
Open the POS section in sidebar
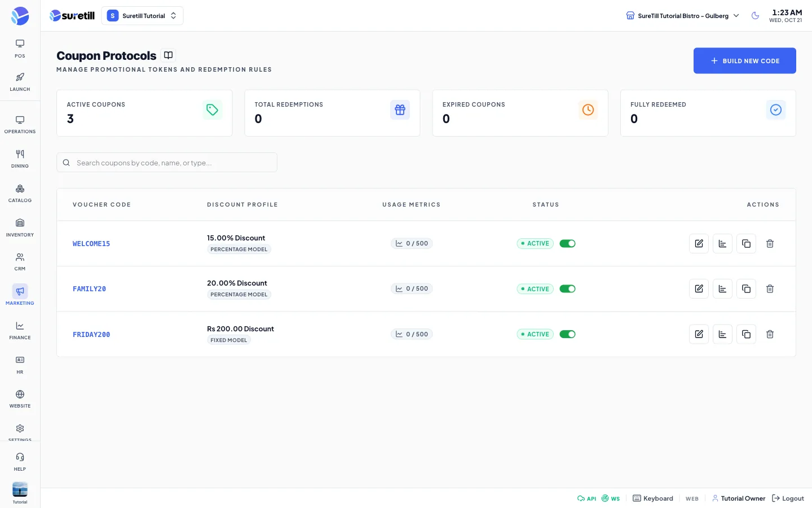[x=20, y=49]
